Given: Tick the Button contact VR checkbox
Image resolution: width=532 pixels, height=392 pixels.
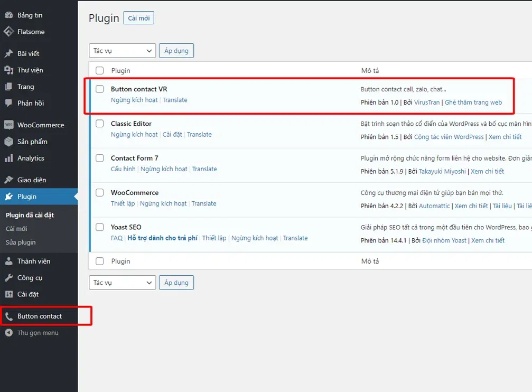Looking at the screenshot, I should click(x=99, y=89).
